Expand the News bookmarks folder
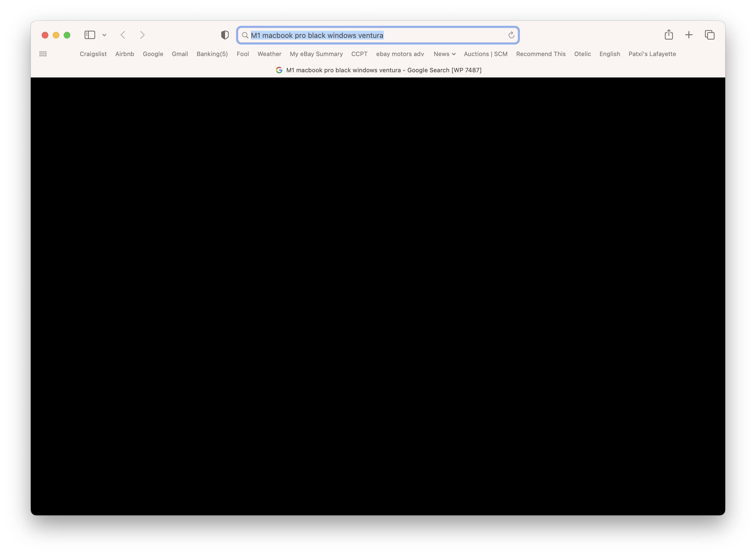The width and height of the screenshot is (756, 556). [x=444, y=54]
